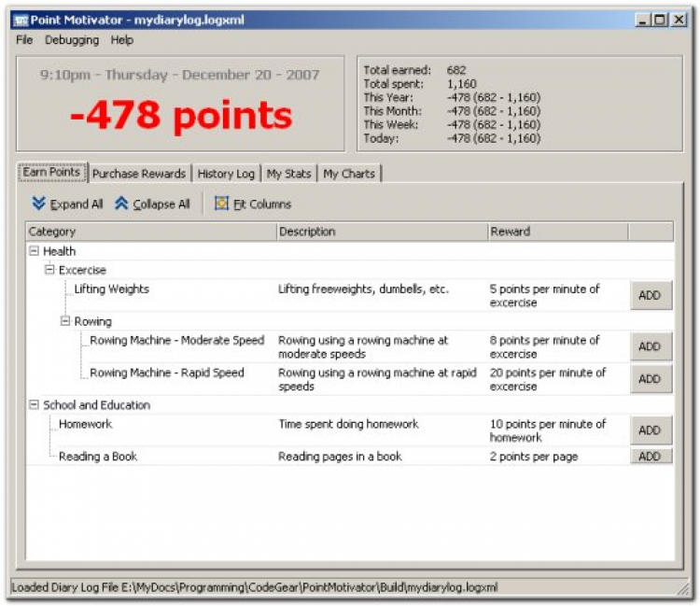Click ADD for Rowing Machine - Rapid Speed
Image resolution: width=700 pixels, height=606 pixels.
[x=651, y=379]
